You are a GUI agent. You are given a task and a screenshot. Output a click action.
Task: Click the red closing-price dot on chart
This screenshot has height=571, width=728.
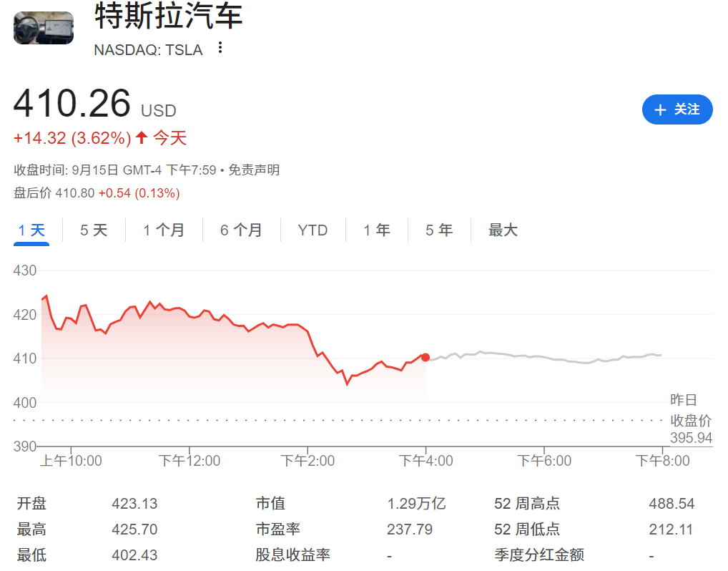(x=426, y=357)
